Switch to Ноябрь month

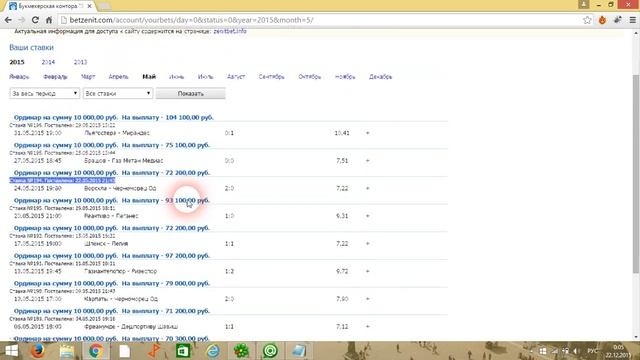(x=345, y=77)
